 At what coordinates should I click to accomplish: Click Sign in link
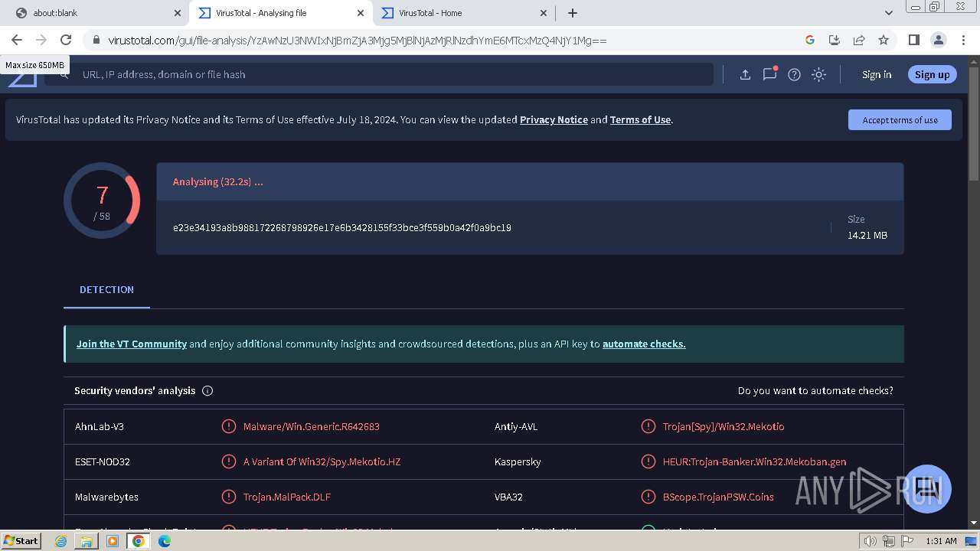click(x=877, y=74)
